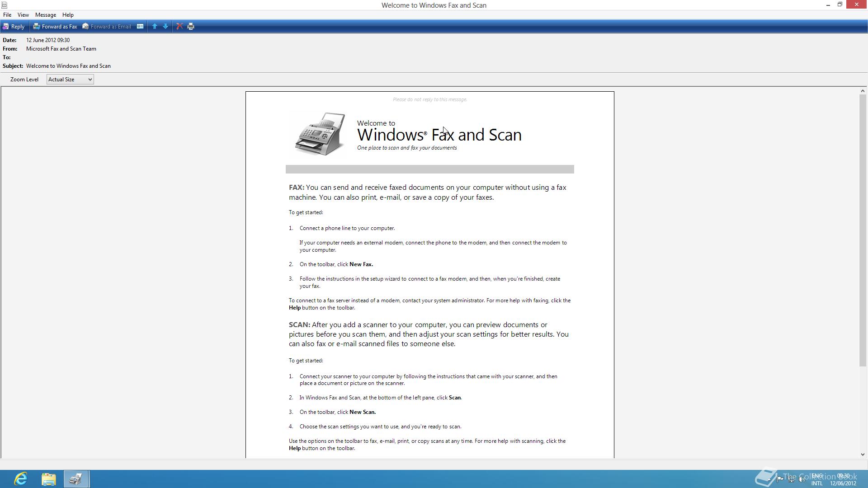Click the Fax and Scan taskbar icon
The width and height of the screenshot is (868, 488).
[75, 479]
